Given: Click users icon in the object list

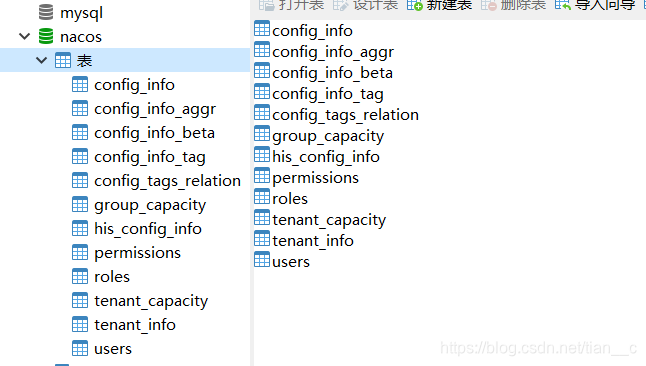Looking at the screenshot, I should tap(262, 260).
